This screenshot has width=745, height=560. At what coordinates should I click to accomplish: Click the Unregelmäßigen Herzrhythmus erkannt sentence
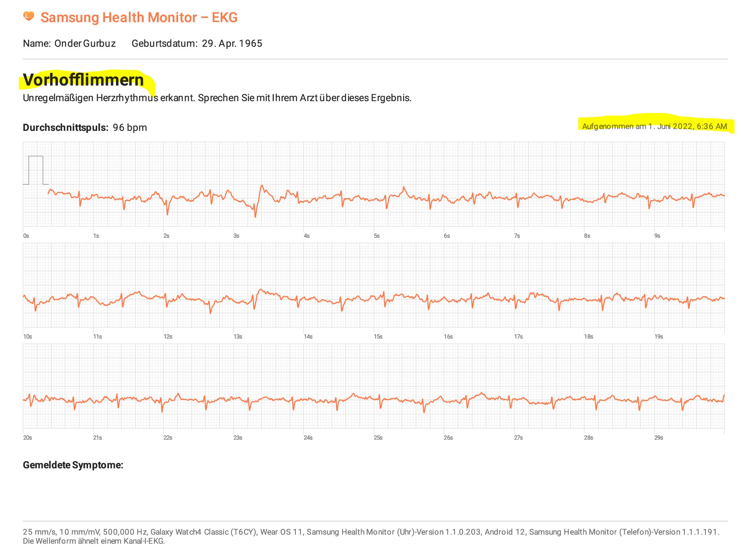[217, 98]
